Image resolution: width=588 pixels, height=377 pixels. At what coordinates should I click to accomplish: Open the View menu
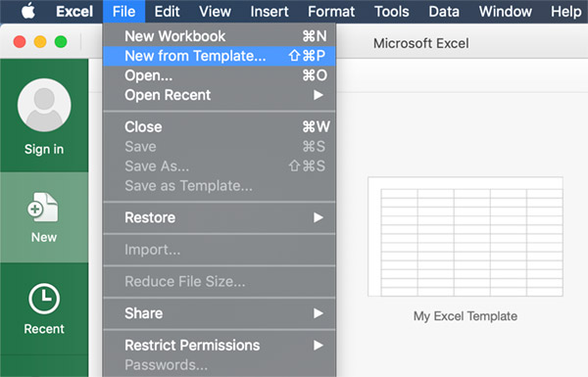[215, 12]
